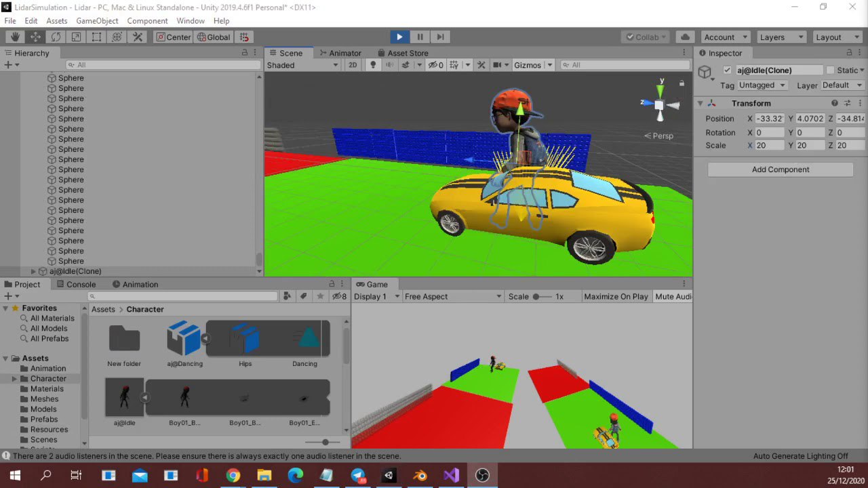The image size is (868, 488).
Task: Open Transform help icon
Action: pos(835,104)
